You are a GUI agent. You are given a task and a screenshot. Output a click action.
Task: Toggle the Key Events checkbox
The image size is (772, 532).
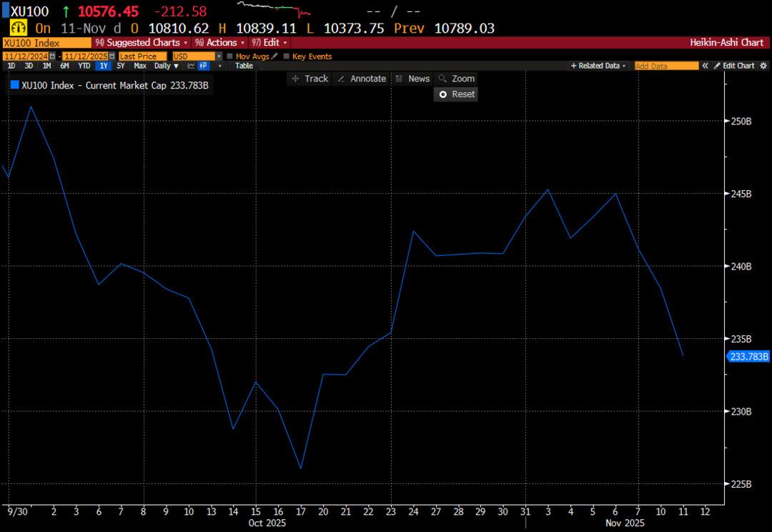point(287,56)
